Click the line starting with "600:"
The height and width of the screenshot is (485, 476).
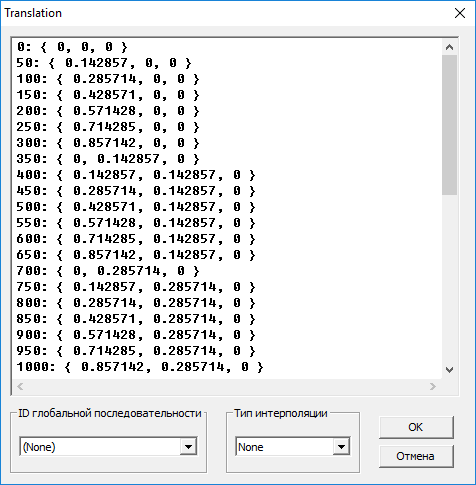136,239
